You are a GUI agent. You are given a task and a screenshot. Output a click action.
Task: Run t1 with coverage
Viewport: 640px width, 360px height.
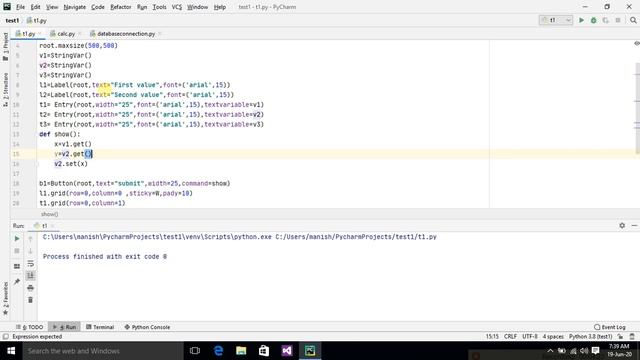tap(606, 20)
